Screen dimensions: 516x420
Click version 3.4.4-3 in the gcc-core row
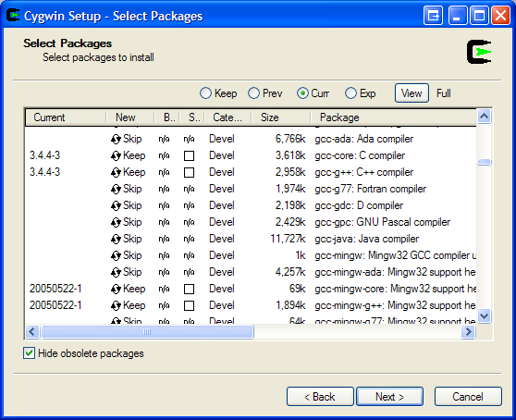44,155
